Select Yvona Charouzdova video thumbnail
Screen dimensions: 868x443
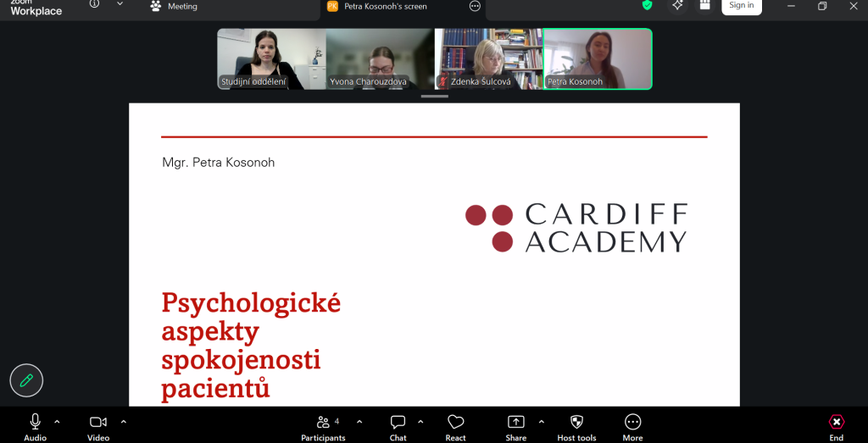click(x=380, y=59)
